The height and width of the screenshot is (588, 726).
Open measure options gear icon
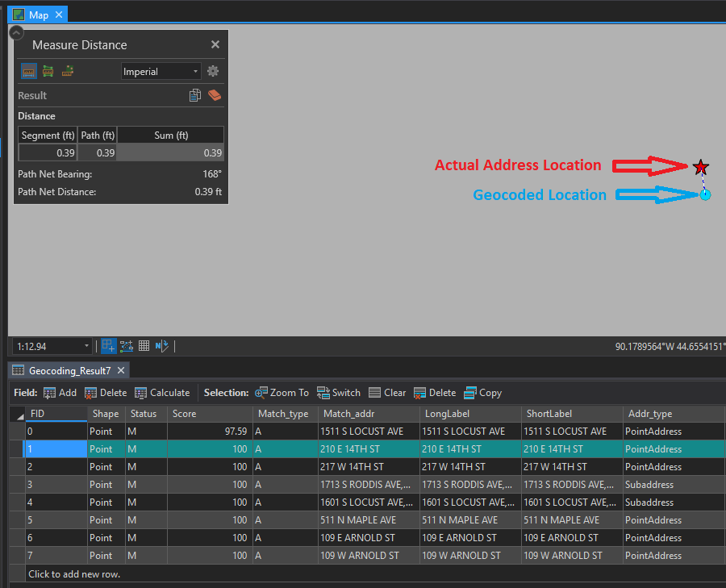212,71
